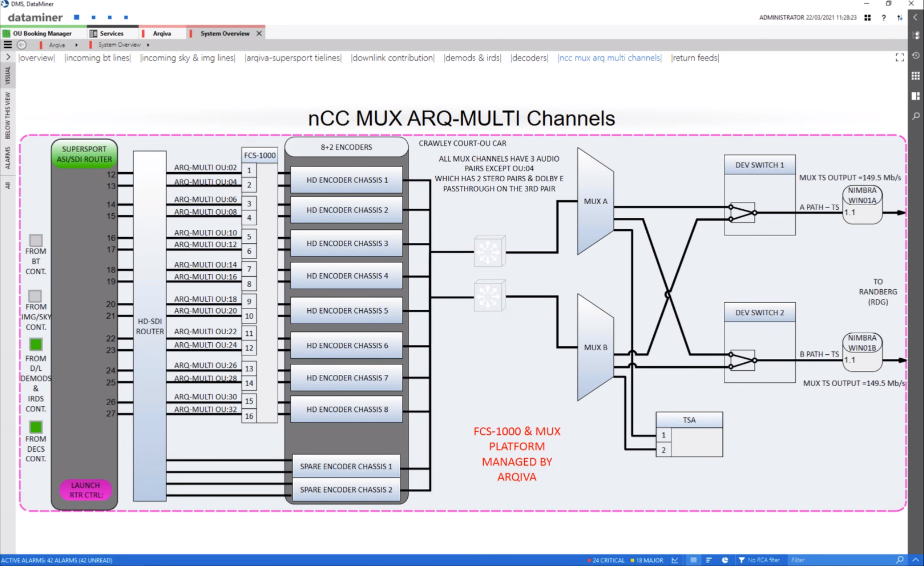Click the FCS-1000 port 16 cell

click(x=249, y=416)
